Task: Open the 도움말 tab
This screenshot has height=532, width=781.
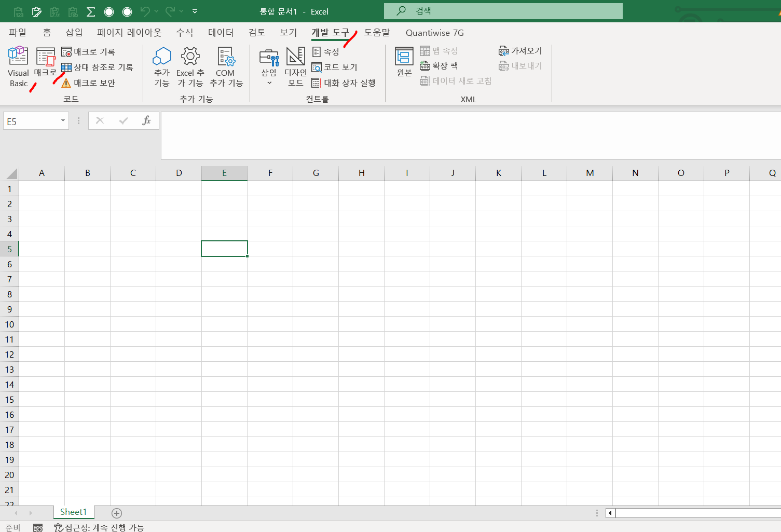Action: coord(377,33)
